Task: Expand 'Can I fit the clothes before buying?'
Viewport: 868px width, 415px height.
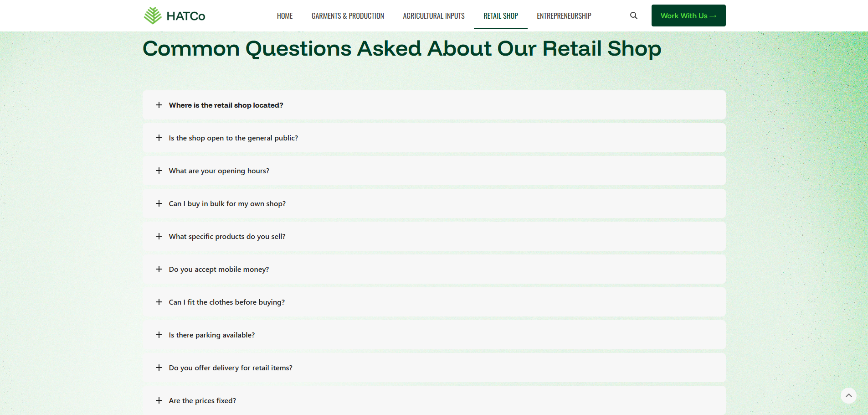Action: point(226,302)
